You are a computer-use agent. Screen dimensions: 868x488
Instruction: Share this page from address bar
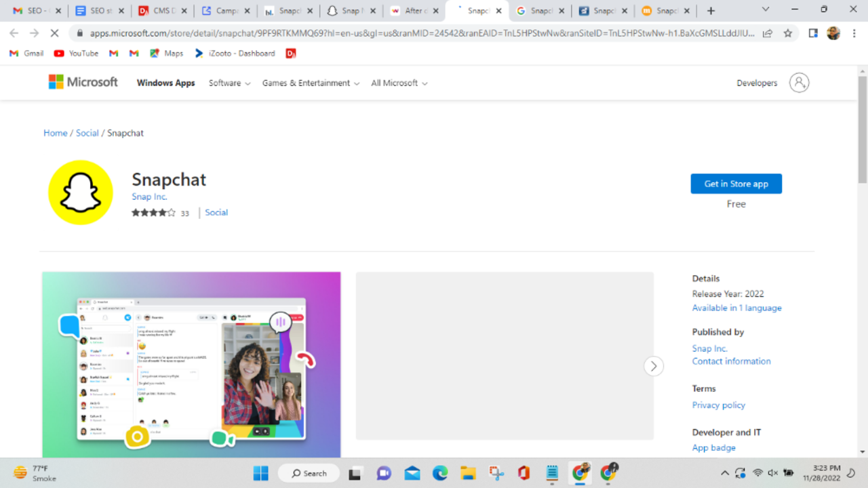point(768,33)
